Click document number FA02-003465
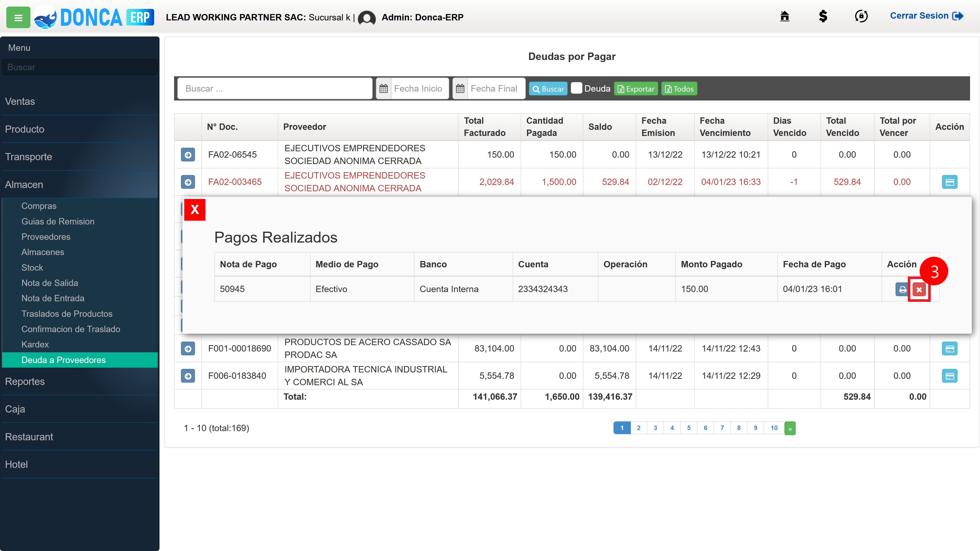This screenshot has width=980, height=551. (x=235, y=182)
